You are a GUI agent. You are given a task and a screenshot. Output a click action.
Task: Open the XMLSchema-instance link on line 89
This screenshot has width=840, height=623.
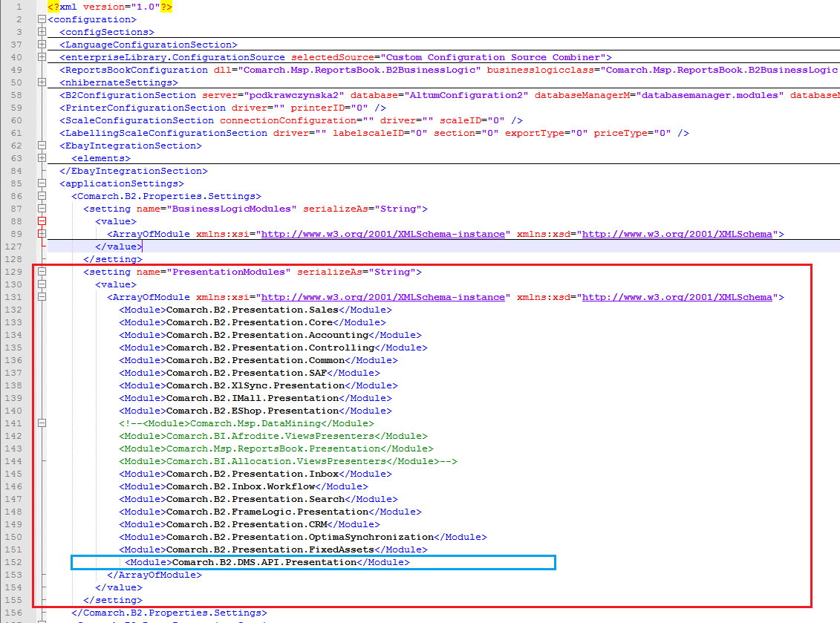[383, 234]
